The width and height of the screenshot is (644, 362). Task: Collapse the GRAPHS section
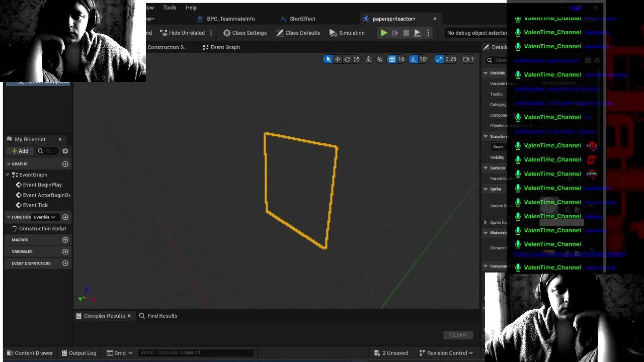coord(9,164)
